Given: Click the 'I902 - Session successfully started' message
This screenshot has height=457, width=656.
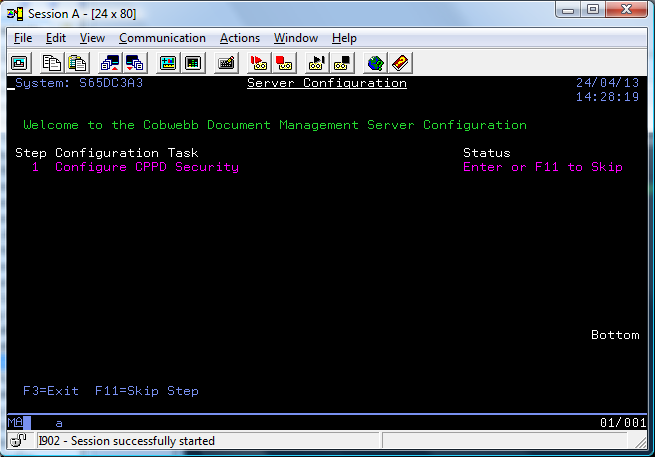Looking at the screenshot, I should click(x=127, y=441).
